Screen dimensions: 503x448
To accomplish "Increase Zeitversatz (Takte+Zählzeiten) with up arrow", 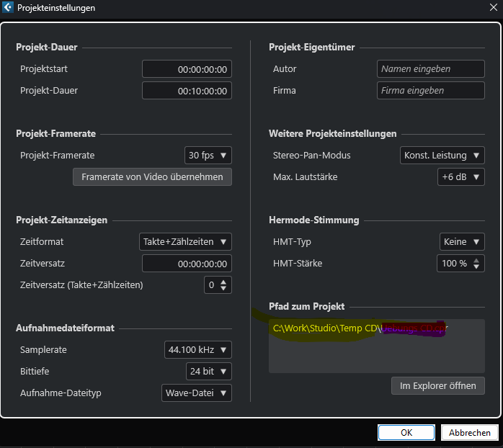I will (x=223, y=282).
